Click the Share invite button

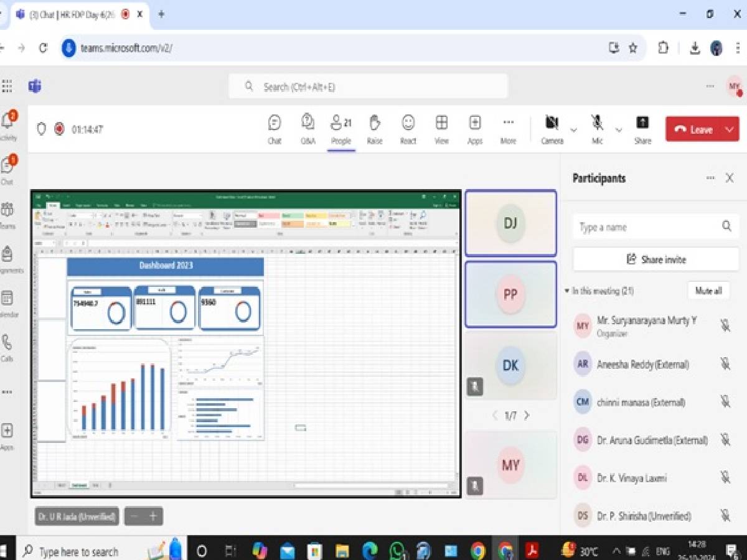pos(656,259)
